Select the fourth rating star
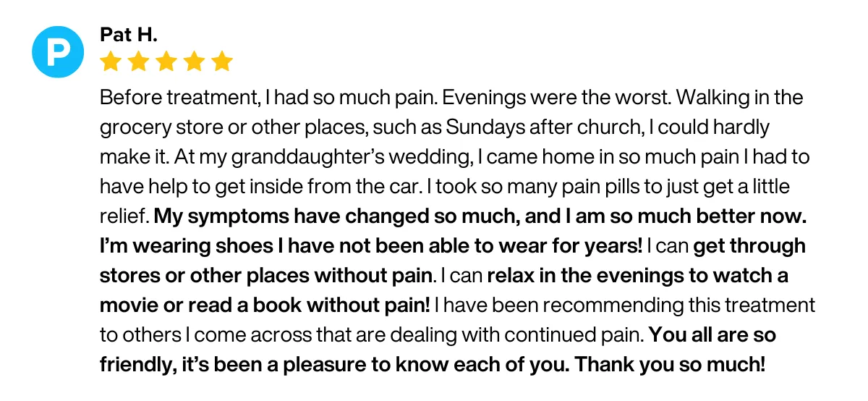The height and width of the screenshot is (401, 868). pyautogui.click(x=194, y=62)
